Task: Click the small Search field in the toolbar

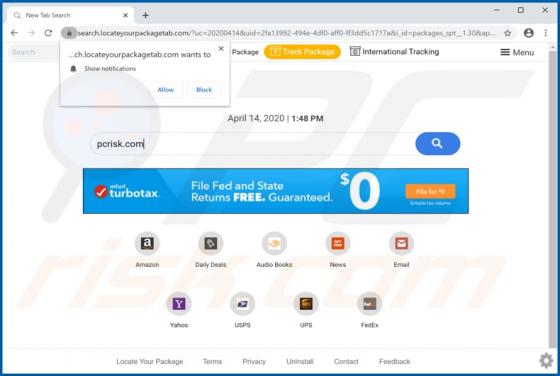Action: tap(34, 52)
